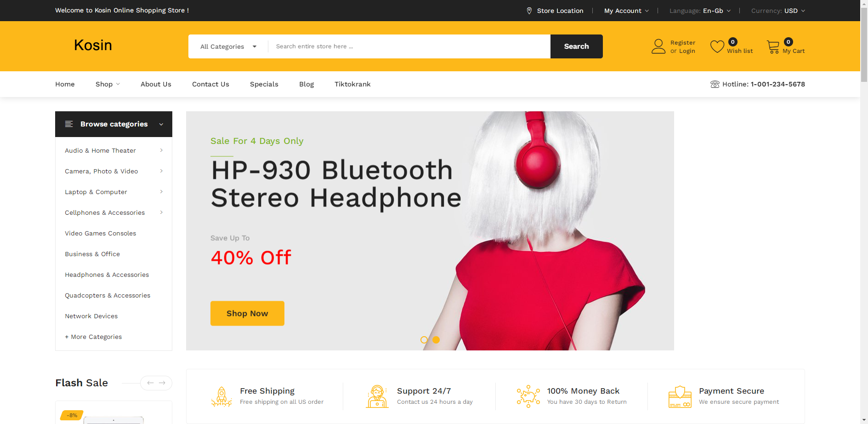868x424 pixels.
Task: Select the second banner slide dot
Action: pyautogui.click(x=436, y=340)
